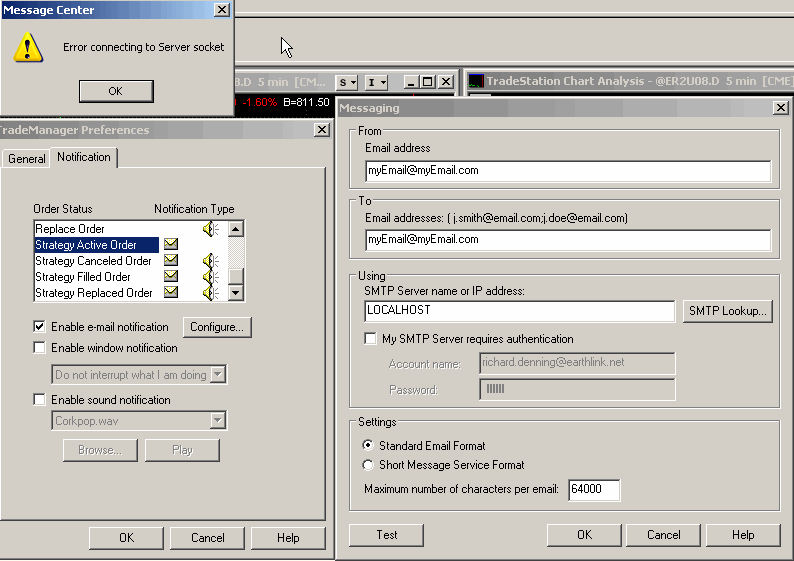The image size is (794, 561).
Task: Click the Browse... button
Action: 100,450
